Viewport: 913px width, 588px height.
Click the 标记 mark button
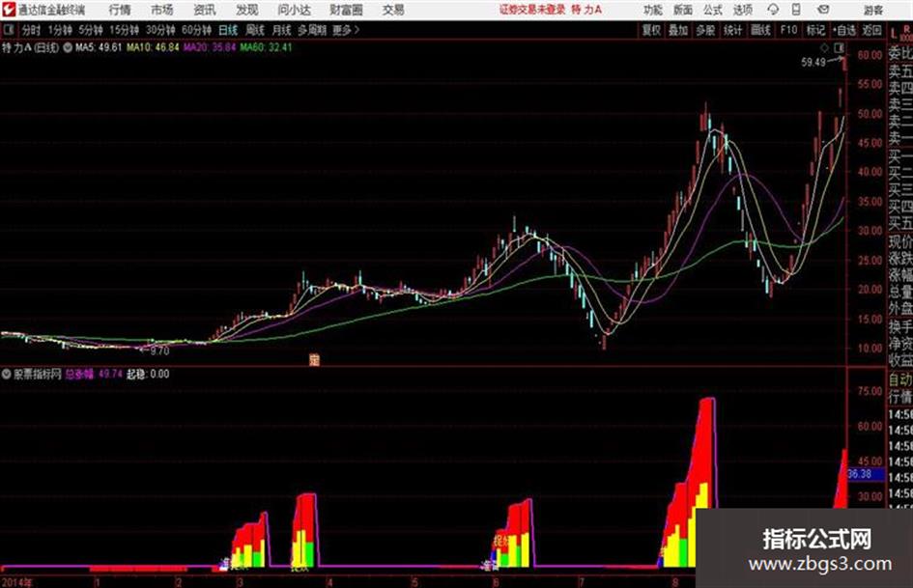point(815,30)
